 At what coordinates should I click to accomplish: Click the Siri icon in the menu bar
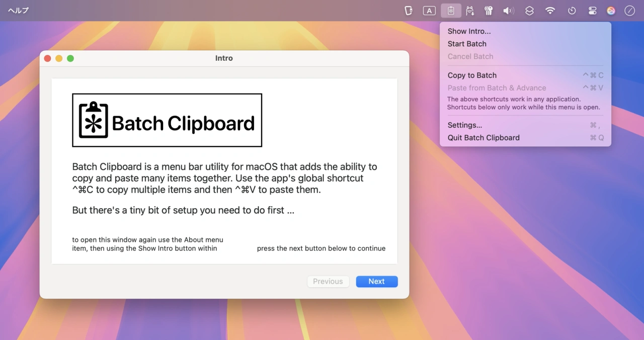point(611,11)
